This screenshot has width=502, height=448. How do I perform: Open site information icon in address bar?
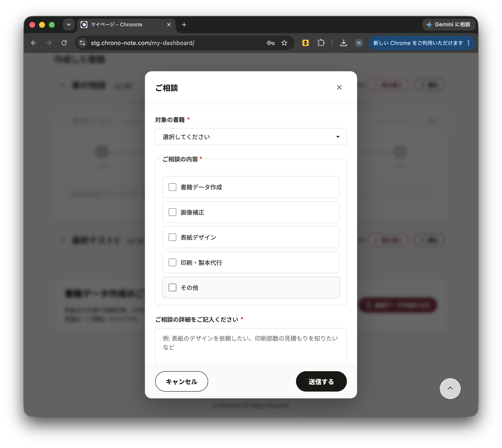pyautogui.click(x=82, y=43)
